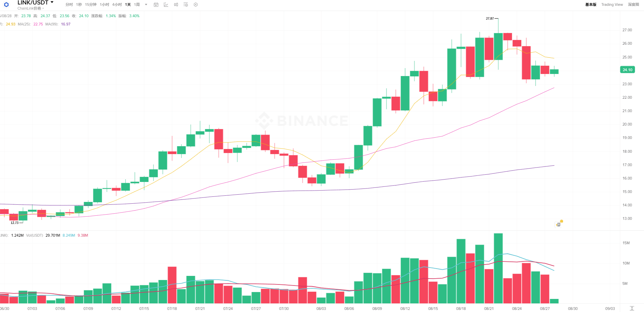Open the news marker icon on chart

click(x=559, y=224)
